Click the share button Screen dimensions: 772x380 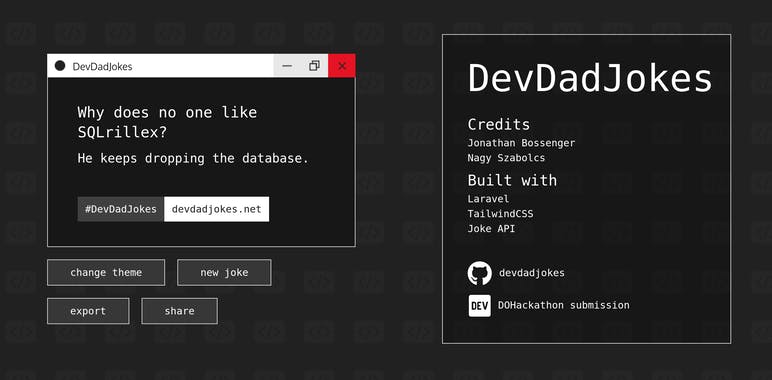click(x=179, y=311)
